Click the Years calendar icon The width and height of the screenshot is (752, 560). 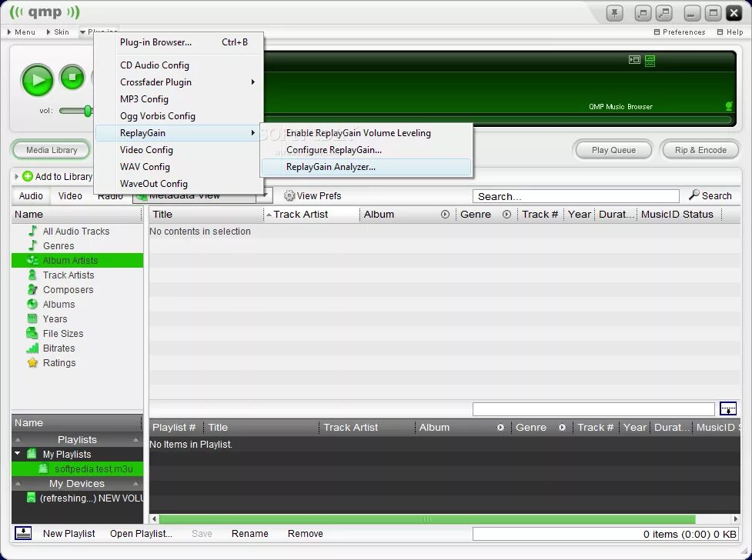click(x=32, y=318)
